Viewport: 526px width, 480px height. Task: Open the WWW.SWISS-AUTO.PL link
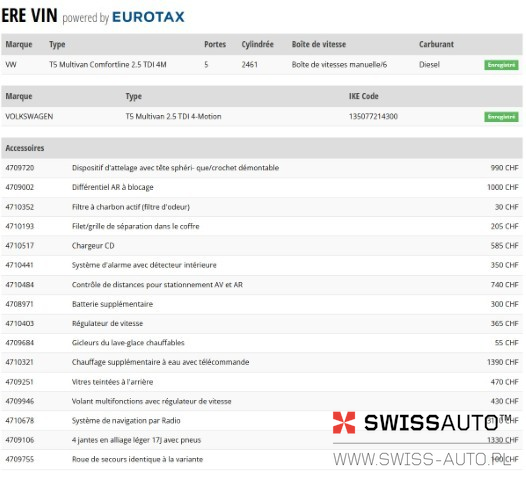[422, 459]
